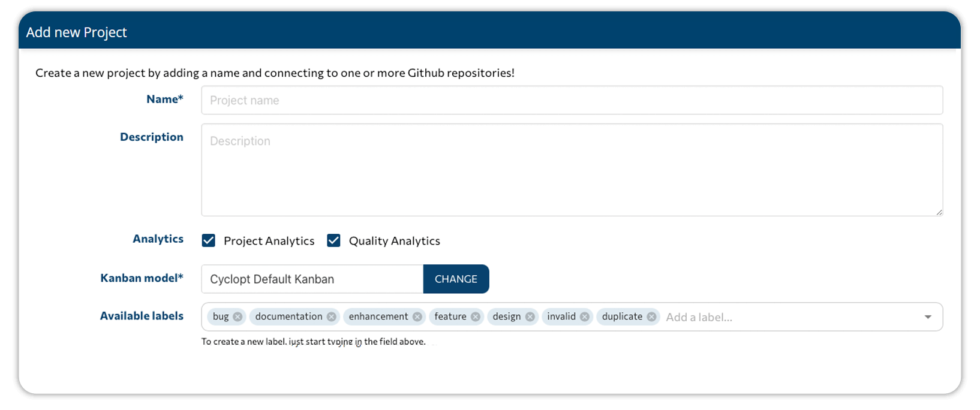Uncheck the Project Analytics checkbox
980x410 pixels.
[208, 240]
